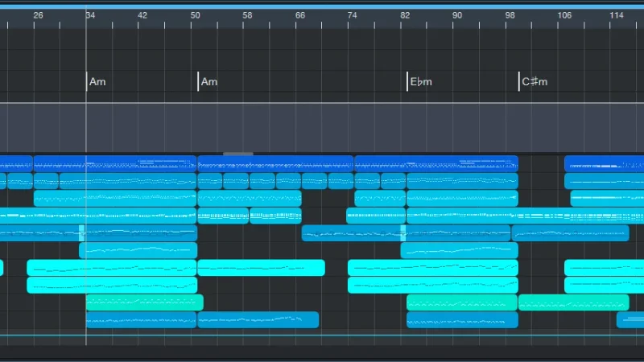
Task: Click bar 82 on the timeline ruler
Action: [x=405, y=15]
